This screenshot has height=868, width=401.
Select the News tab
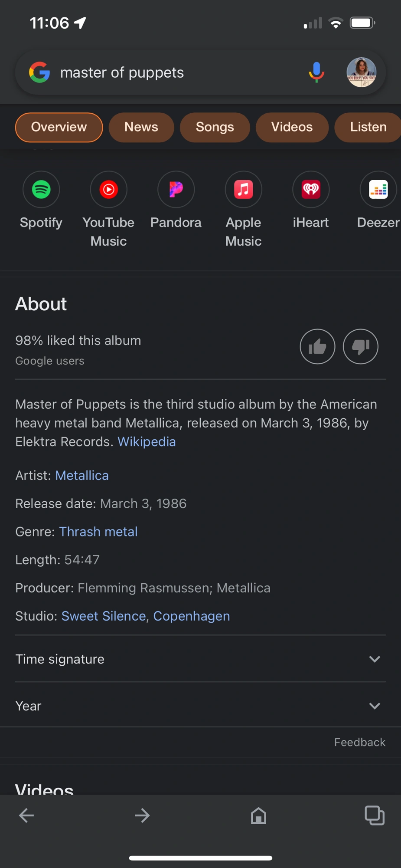click(x=141, y=127)
